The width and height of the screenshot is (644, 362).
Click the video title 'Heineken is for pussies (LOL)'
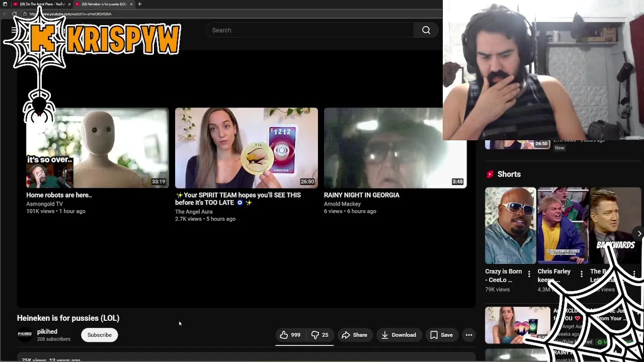(68, 318)
